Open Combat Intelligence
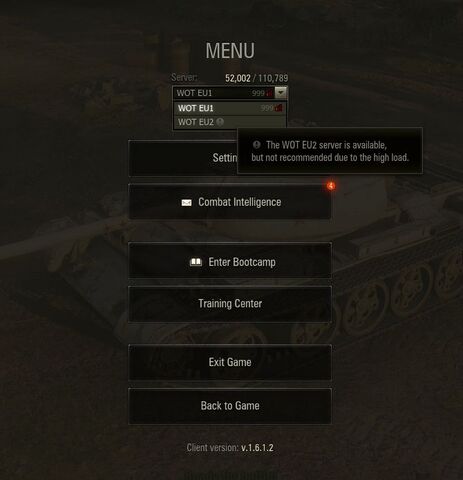The height and width of the screenshot is (480, 463). click(230, 202)
